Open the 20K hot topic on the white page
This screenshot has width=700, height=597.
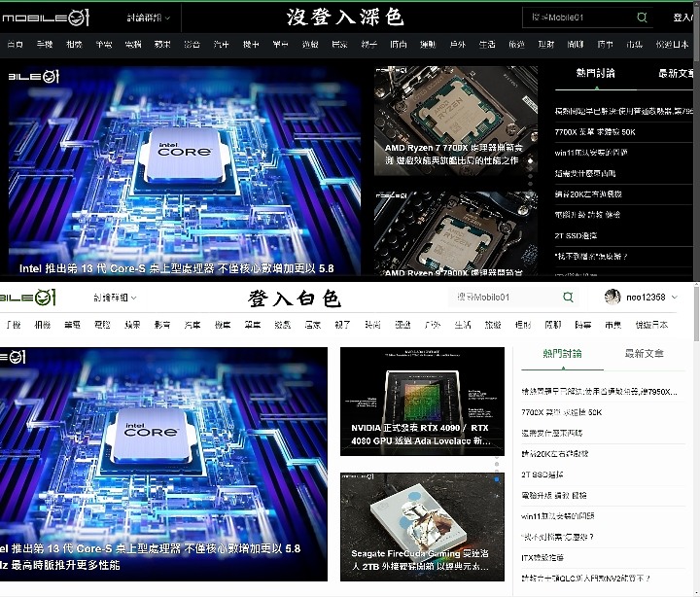[554, 454]
